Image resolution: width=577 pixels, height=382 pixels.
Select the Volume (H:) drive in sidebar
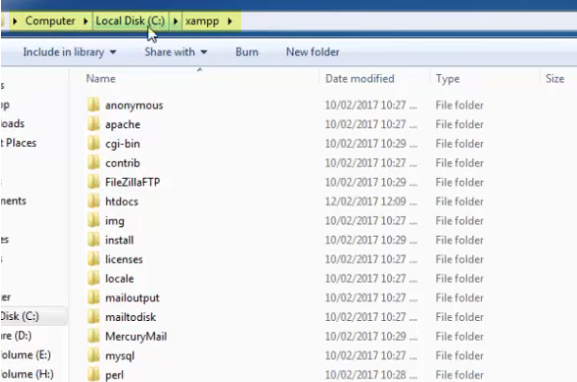pos(27,374)
